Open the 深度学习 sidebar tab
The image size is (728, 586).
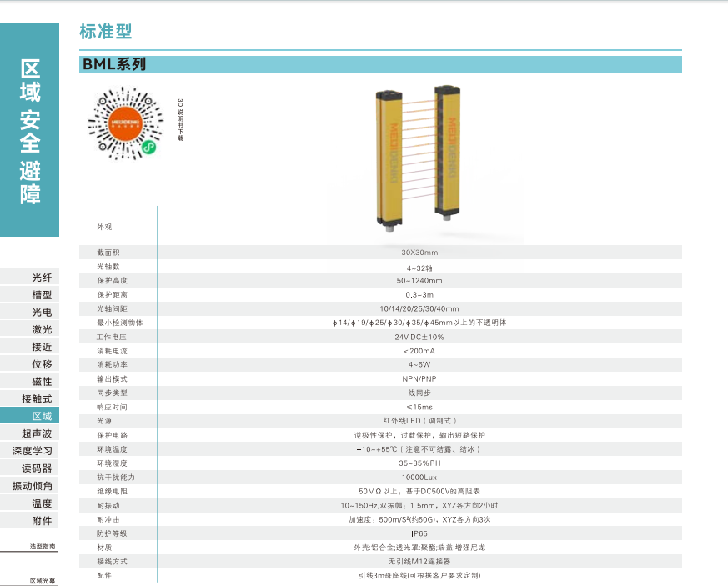click(33, 451)
